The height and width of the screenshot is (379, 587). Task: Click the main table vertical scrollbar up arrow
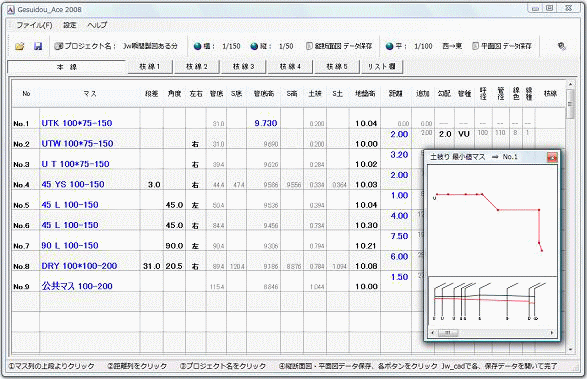click(571, 85)
